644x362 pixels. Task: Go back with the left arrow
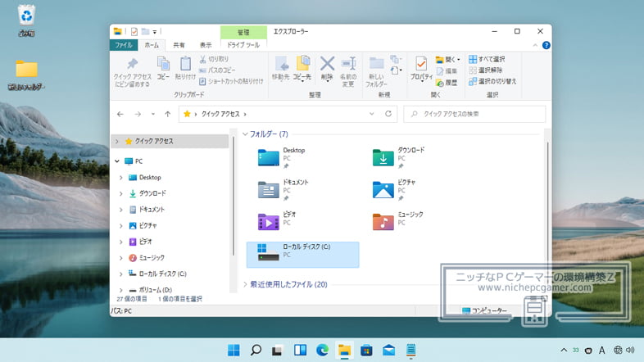[x=120, y=114]
